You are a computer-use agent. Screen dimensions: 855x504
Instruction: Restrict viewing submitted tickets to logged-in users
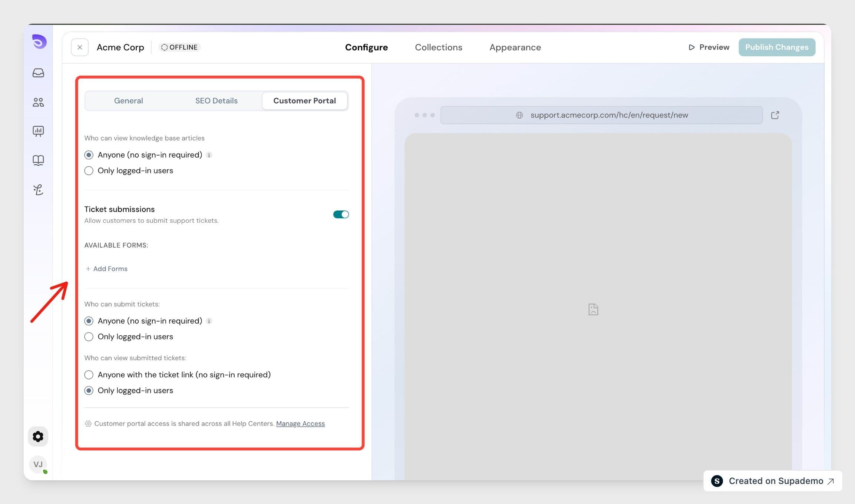click(x=89, y=391)
